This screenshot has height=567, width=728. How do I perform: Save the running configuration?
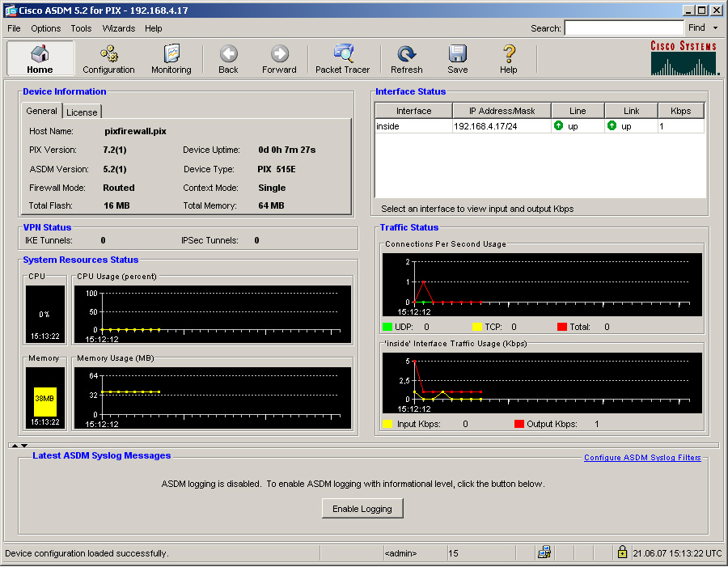(457, 59)
